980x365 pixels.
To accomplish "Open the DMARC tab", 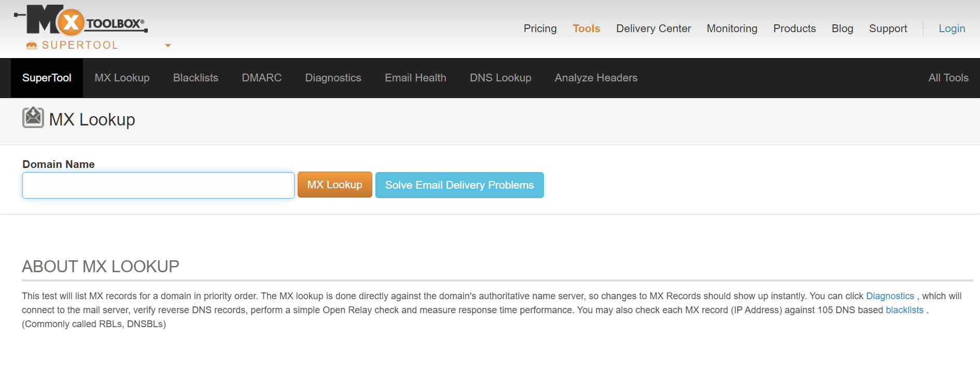I will pyautogui.click(x=262, y=78).
